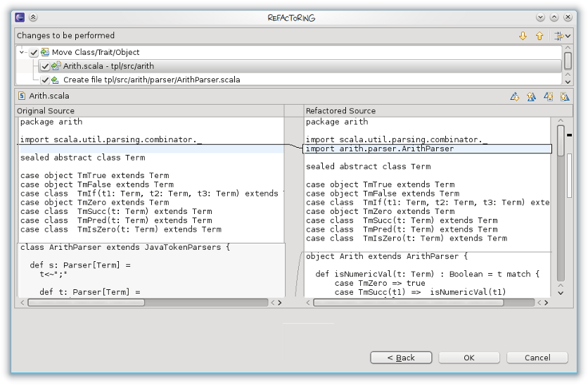The image size is (588, 385).
Task: Go to Previous Change (up arrow on document)
Action: [x=565, y=97]
